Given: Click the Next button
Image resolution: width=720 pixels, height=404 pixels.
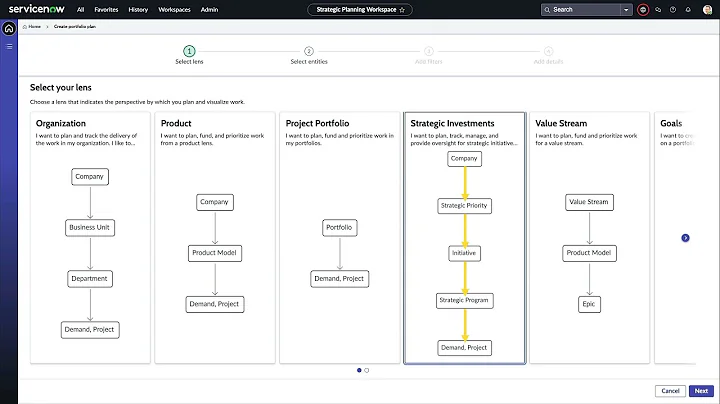Looking at the screenshot, I should pos(701,391).
